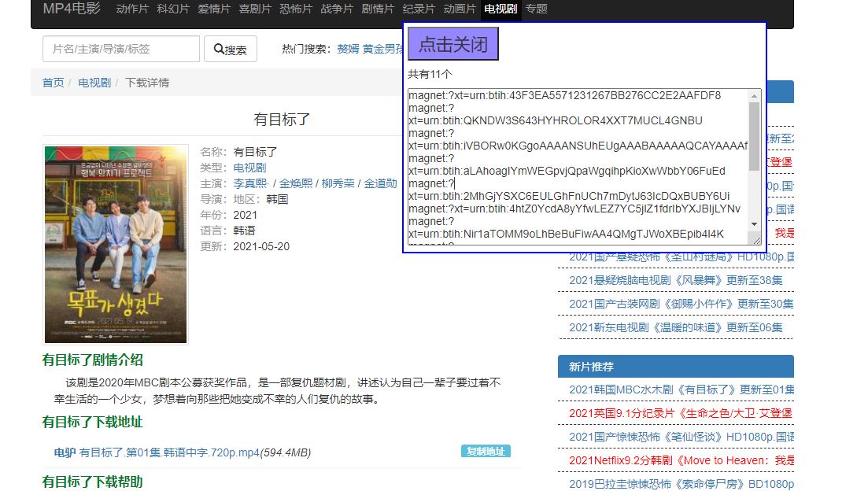Click the magnet links scrollbar thumb
868x491 pixels.
(755, 135)
